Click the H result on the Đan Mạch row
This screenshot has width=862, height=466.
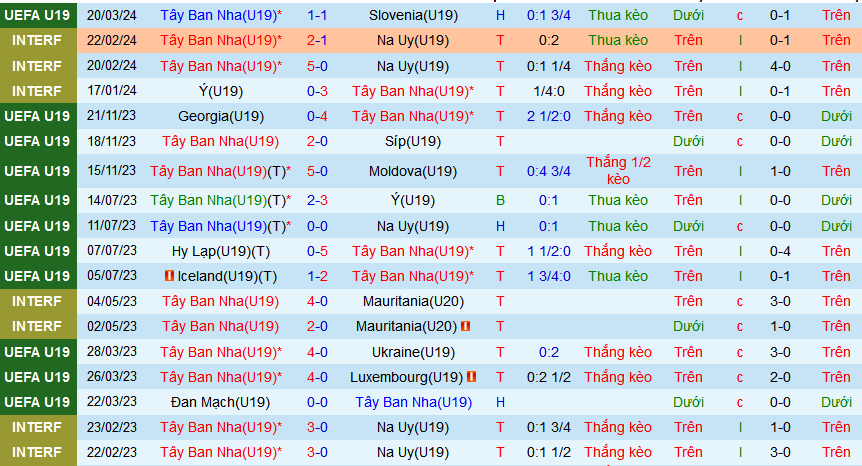point(500,403)
